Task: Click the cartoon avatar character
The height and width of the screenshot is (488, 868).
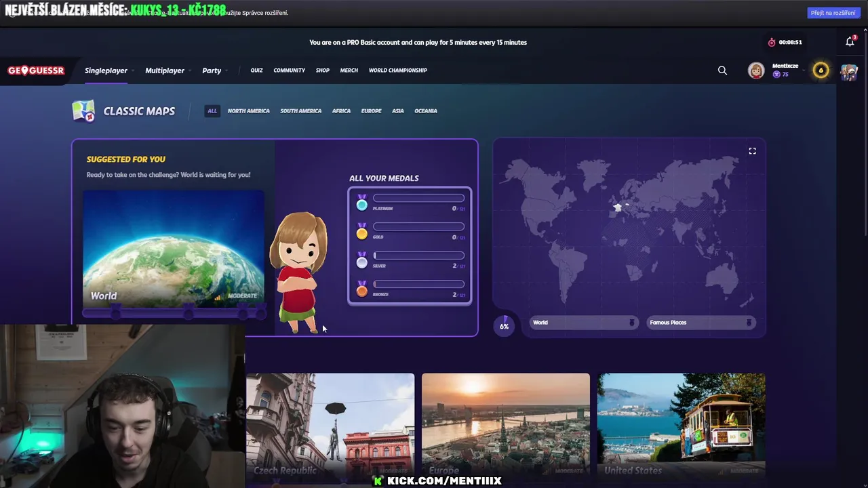Action: (298, 272)
